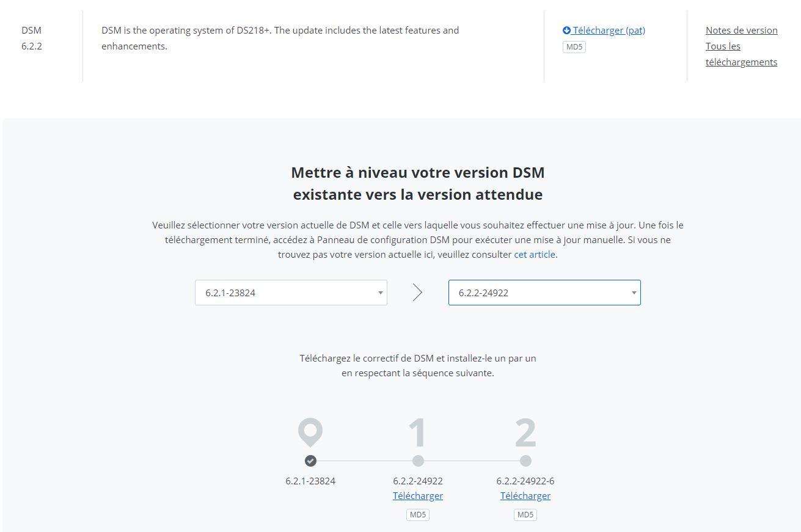Image resolution: width=801 pixels, height=532 pixels.
Task: Click the '6.2.2-24922' label under step 1
Action: (418, 481)
